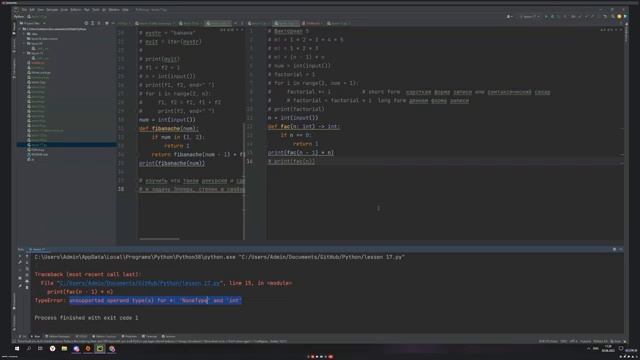Open the Help menu
Viewport: 640px width, 360px height.
click(x=125, y=10)
